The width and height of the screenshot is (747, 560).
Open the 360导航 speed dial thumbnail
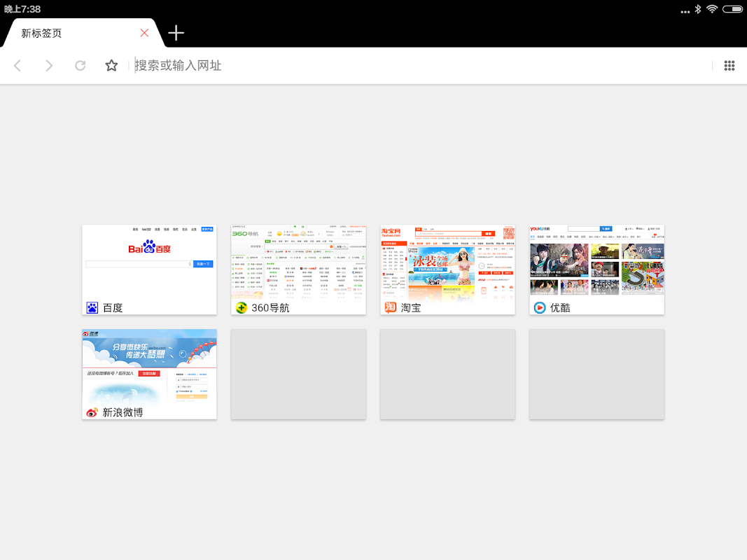pyautogui.click(x=298, y=269)
